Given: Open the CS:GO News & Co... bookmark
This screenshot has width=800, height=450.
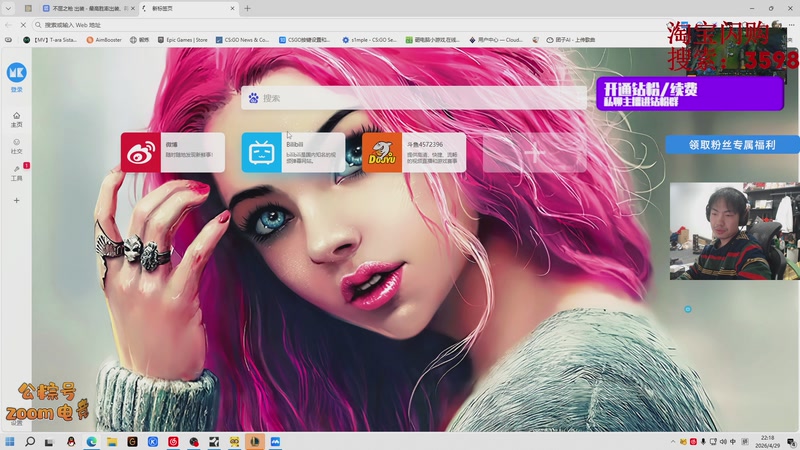Looking at the screenshot, I should pos(242,39).
